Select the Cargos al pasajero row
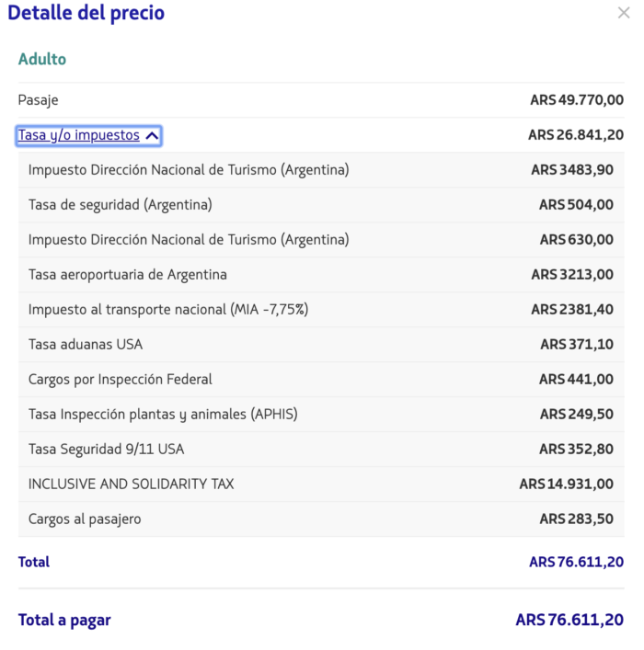The width and height of the screenshot is (644, 650). point(85,519)
